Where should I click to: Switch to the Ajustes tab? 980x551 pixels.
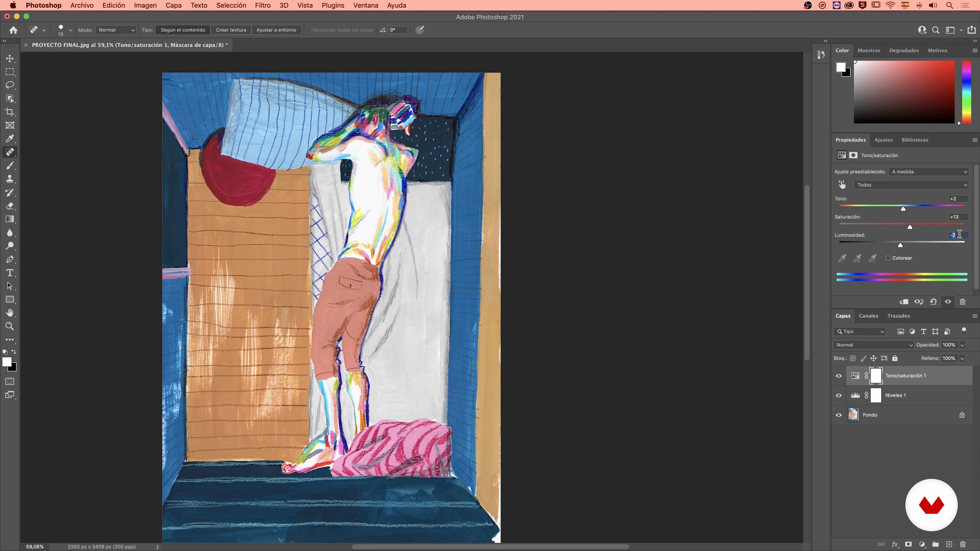click(x=883, y=140)
